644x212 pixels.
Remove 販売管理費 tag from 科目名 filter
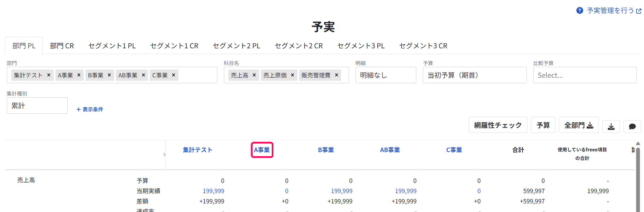[x=337, y=75]
